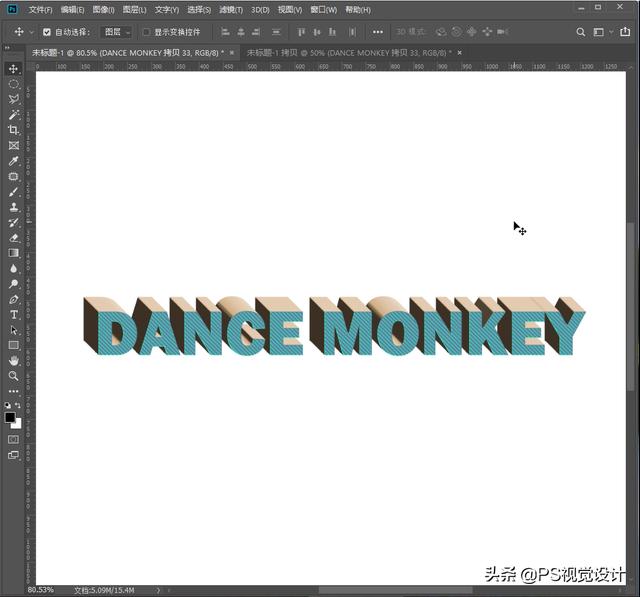Click the foreground color swatch

[10, 417]
